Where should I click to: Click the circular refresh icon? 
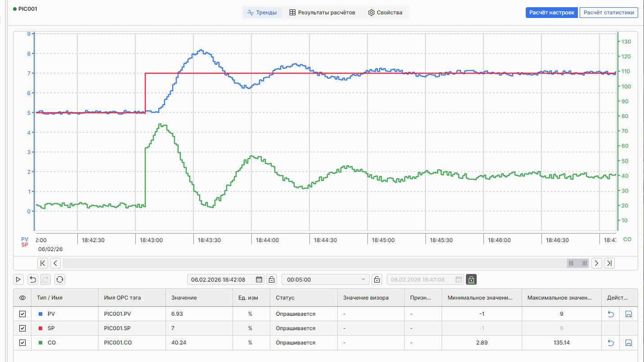60,279
